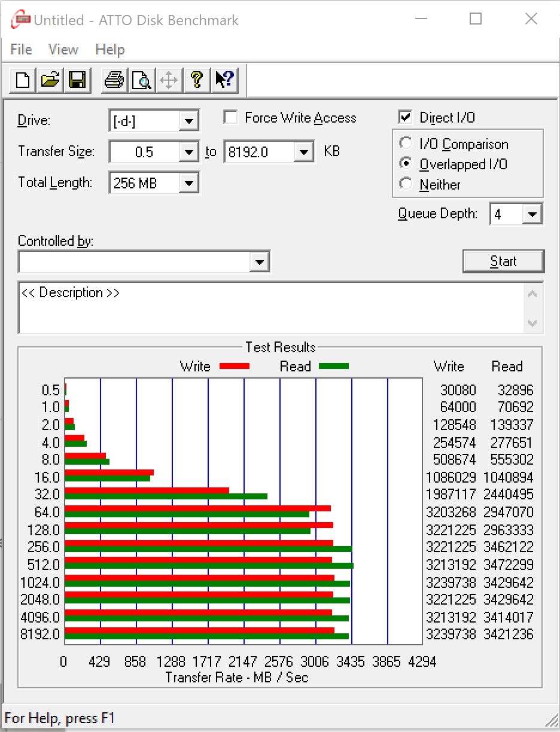
Task: Click the 1024.0 transfer size row label
Action: click(x=40, y=582)
